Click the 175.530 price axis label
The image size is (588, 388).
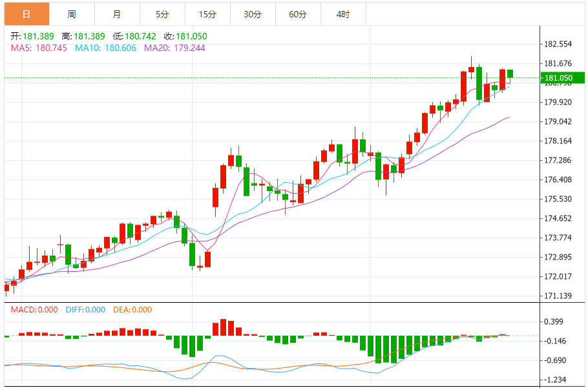[x=558, y=199]
